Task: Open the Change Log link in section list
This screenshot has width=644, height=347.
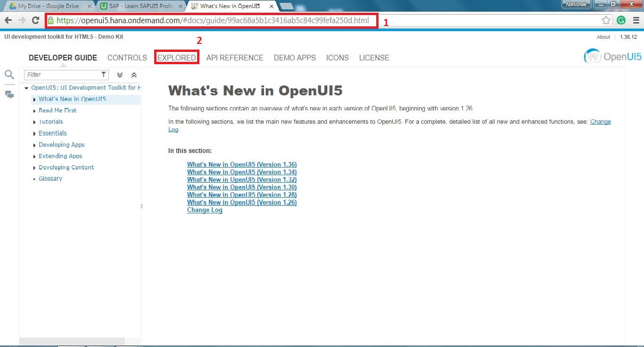Action: pyautogui.click(x=205, y=210)
